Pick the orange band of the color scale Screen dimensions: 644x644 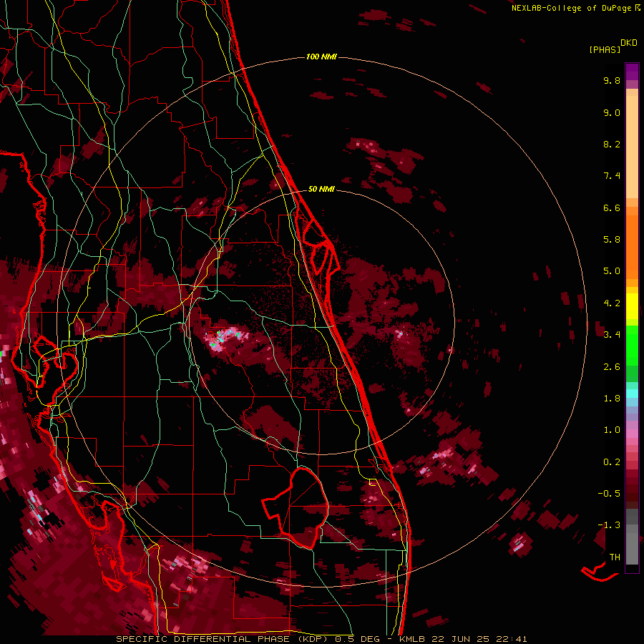coord(632,248)
